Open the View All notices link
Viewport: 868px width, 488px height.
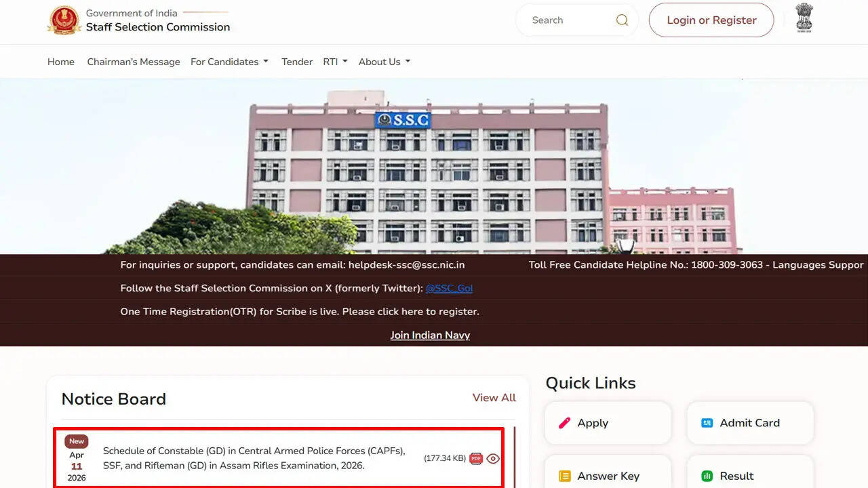[x=494, y=398]
